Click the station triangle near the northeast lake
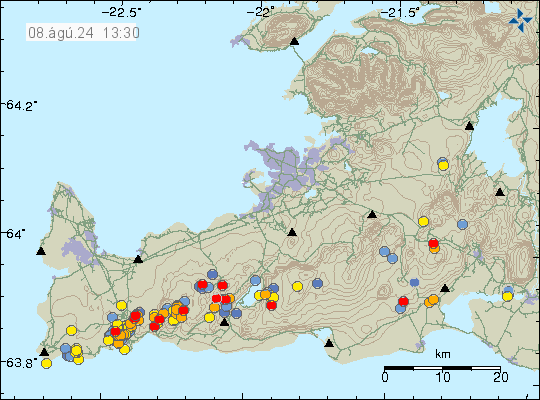 [469, 126]
